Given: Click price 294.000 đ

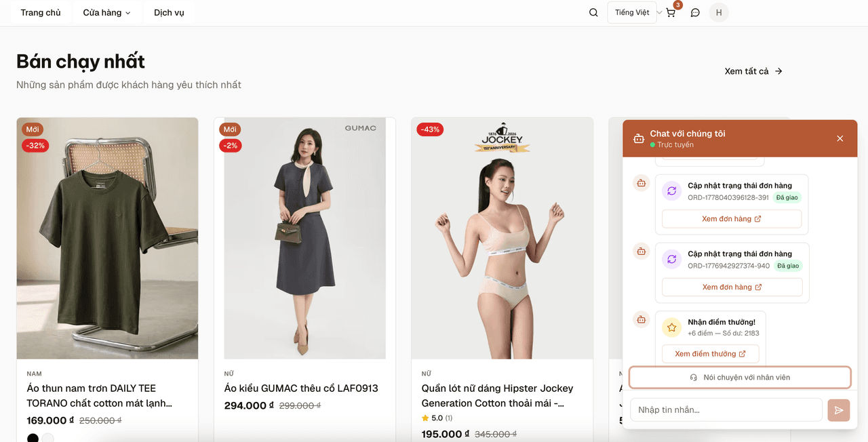Looking at the screenshot, I should pos(249,405).
